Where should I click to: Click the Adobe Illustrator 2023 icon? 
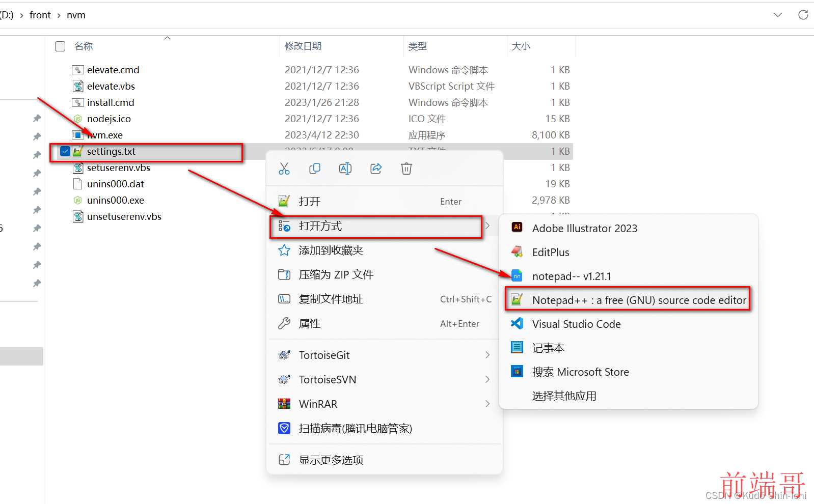517,228
